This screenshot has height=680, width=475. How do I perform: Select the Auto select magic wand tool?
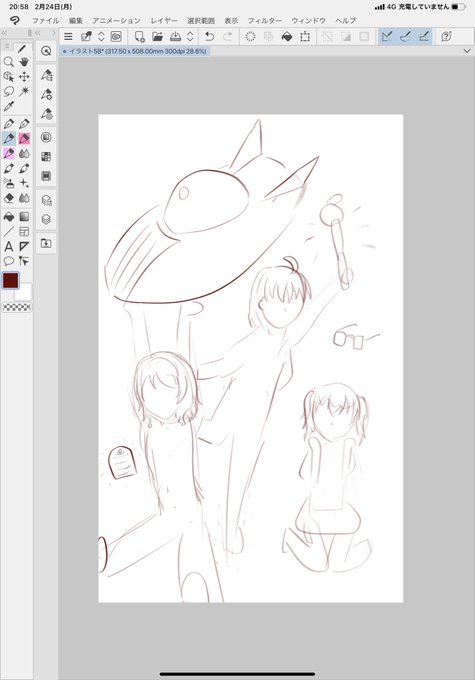tap(24, 92)
